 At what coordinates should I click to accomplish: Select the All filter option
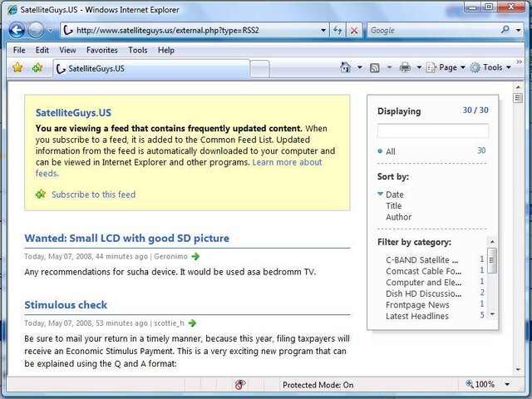[391, 151]
